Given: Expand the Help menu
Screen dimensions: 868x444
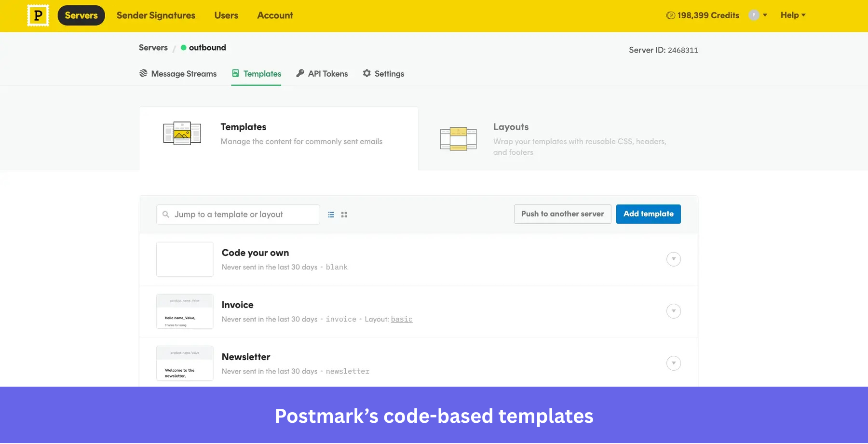Looking at the screenshot, I should 793,15.
